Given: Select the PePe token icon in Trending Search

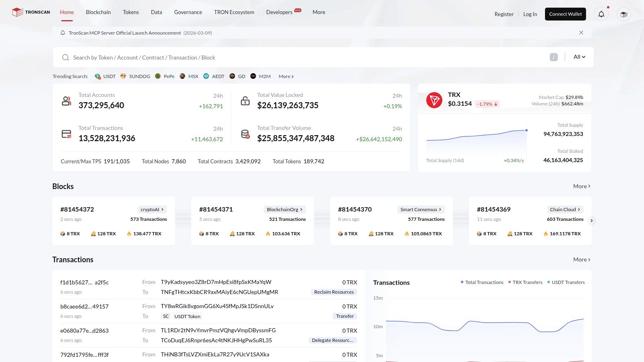Looking at the screenshot, I should point(158,76).
